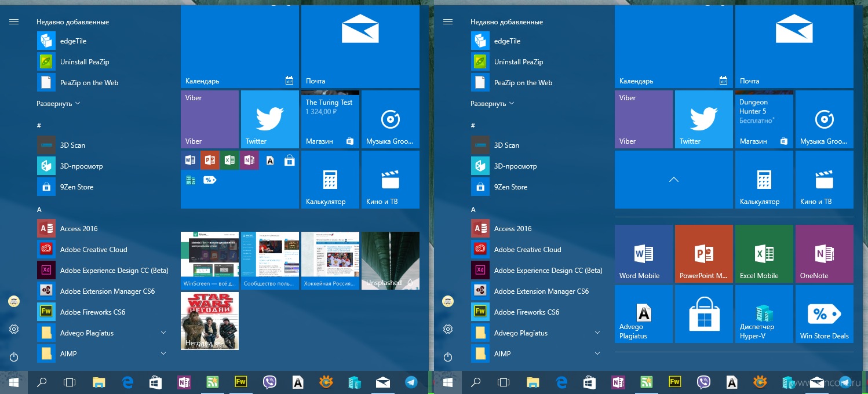Click the Task View button in the right taskbar

(504, 382)
